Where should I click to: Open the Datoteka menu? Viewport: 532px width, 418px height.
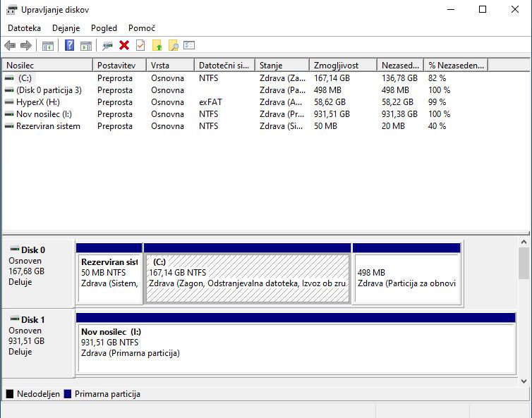(24, 28)
